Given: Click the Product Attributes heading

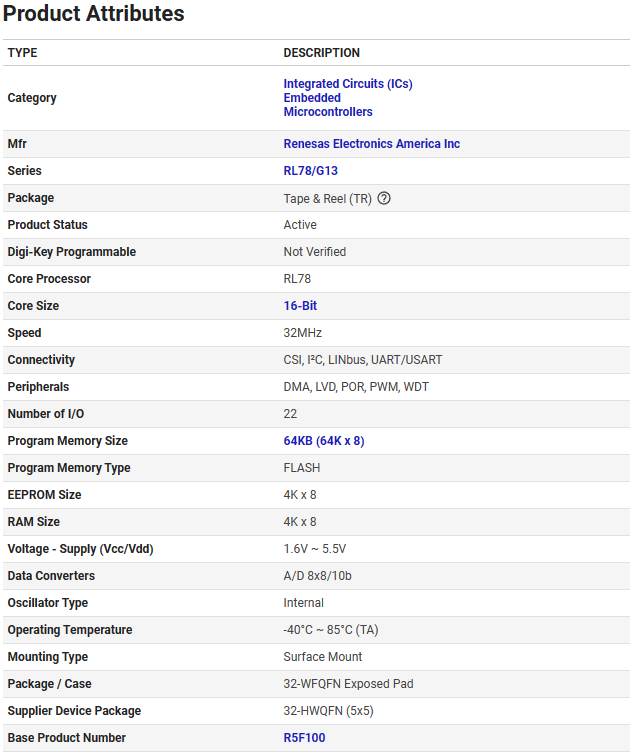Looking at the screenshot, I should point(94,14).
